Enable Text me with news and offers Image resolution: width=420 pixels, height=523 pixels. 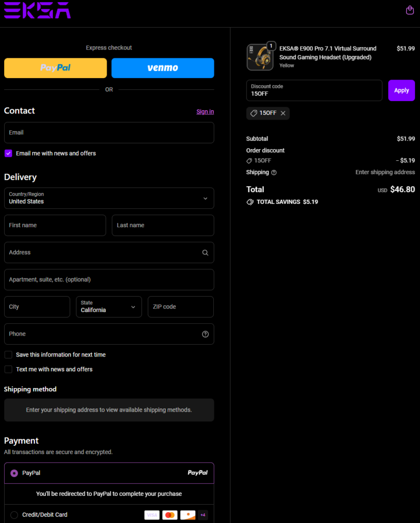point(8,369)
